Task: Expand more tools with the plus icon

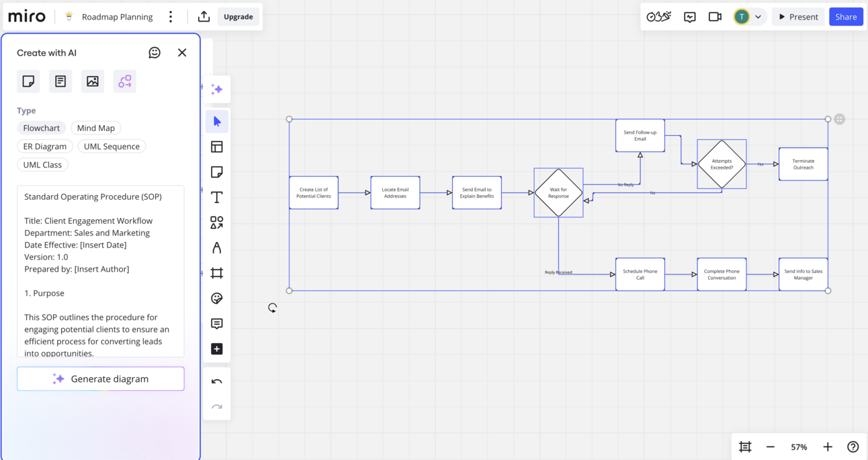Action: (216, 348)
